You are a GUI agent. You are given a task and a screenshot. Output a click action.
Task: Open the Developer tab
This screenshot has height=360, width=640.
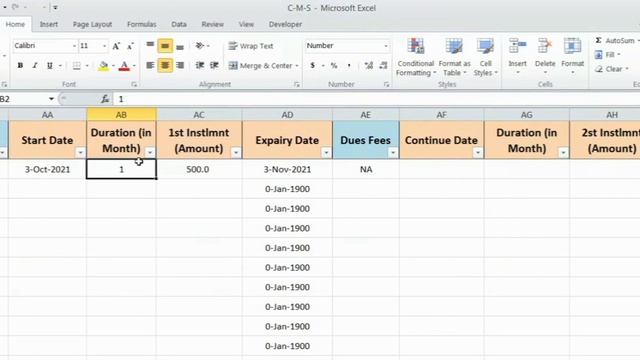coord(285,24)
